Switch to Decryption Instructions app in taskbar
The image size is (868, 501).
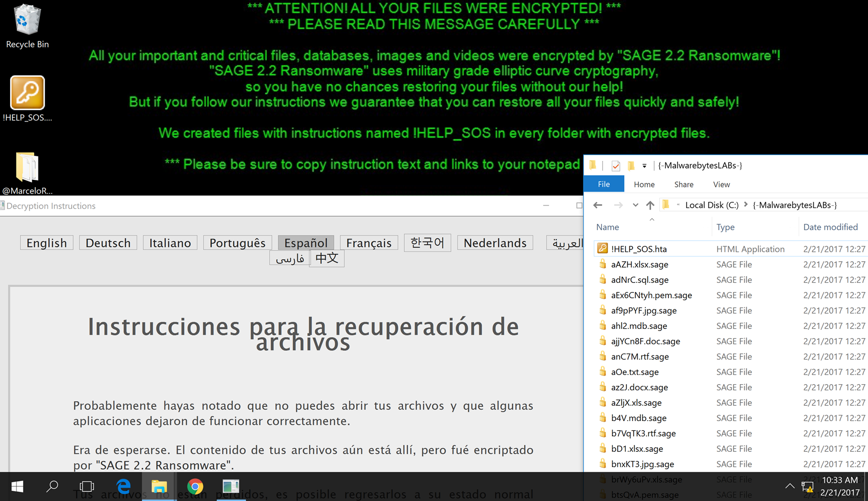click(x=231, y=486)
